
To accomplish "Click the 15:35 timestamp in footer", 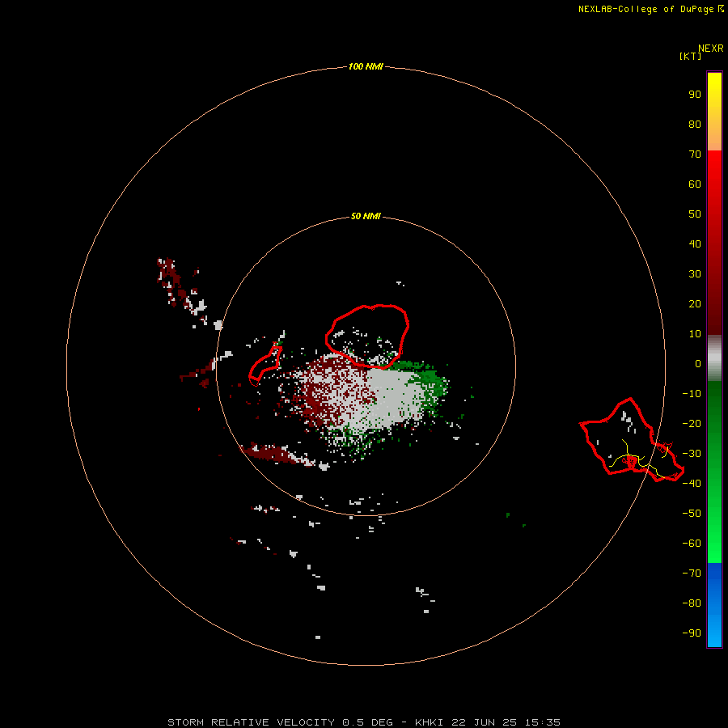I will point(543,722).
